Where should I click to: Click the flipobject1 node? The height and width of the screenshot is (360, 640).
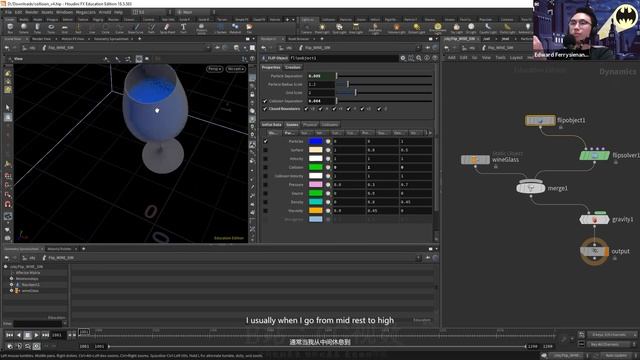(x=540, y=120)
